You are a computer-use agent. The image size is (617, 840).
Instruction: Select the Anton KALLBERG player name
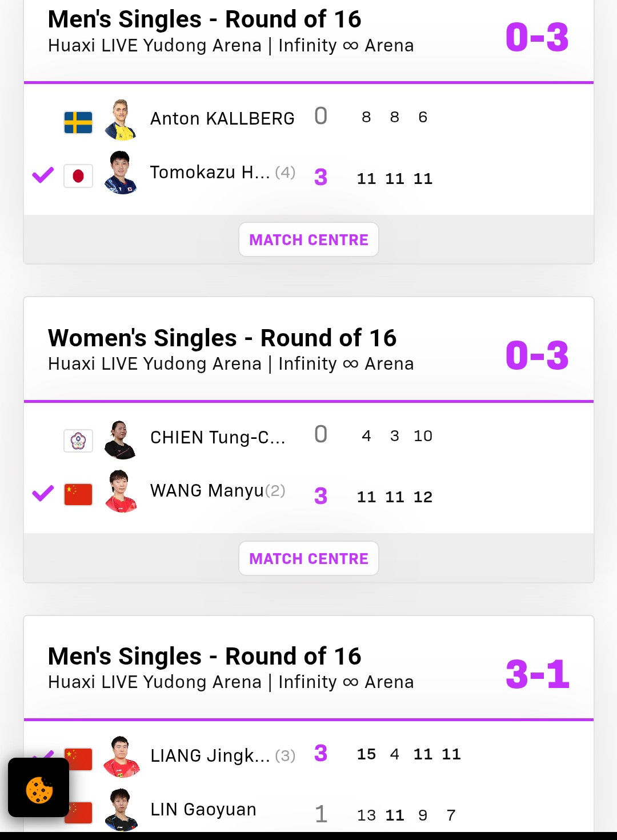pos(222,118)
